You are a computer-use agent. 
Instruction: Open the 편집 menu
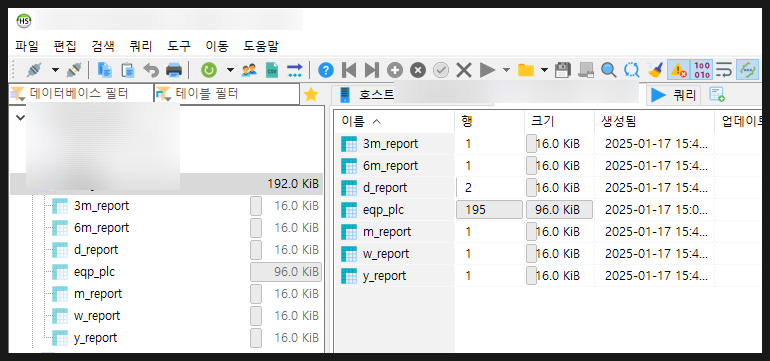coord(65,47)
